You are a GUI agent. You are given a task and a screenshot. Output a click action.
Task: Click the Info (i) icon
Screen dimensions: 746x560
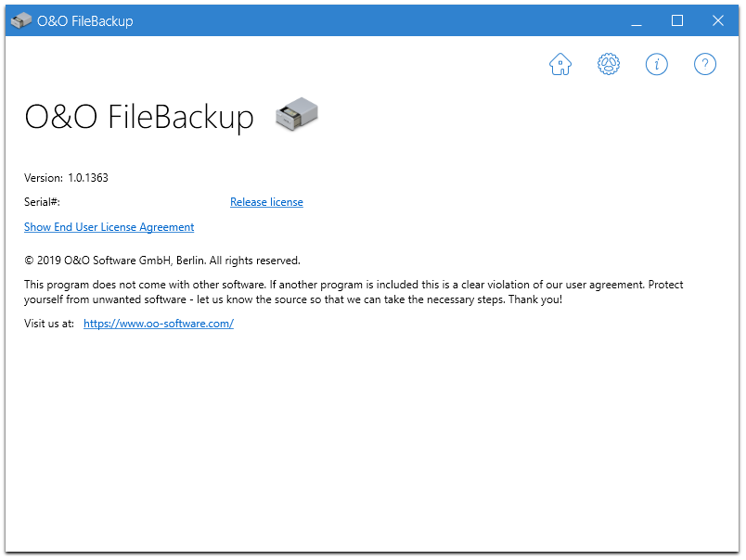[657, 64]
